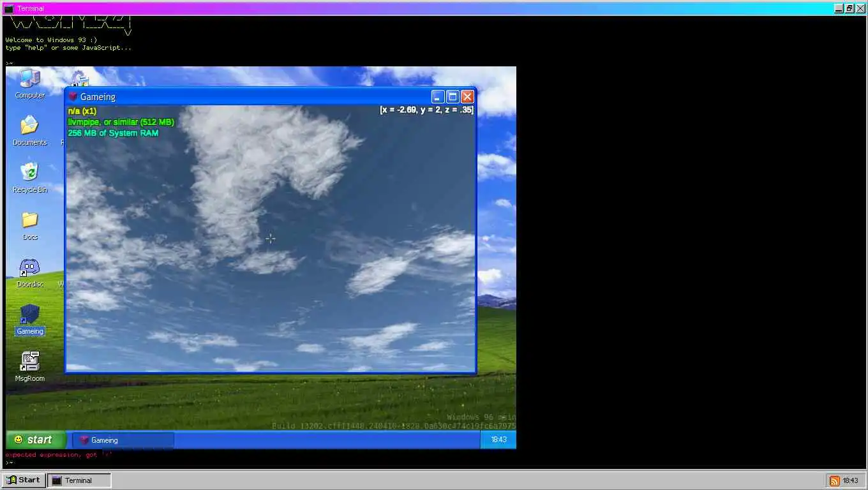Click the crosshair in the Gameing viewport
Screen dimensions: 868x490
[271, 239]
